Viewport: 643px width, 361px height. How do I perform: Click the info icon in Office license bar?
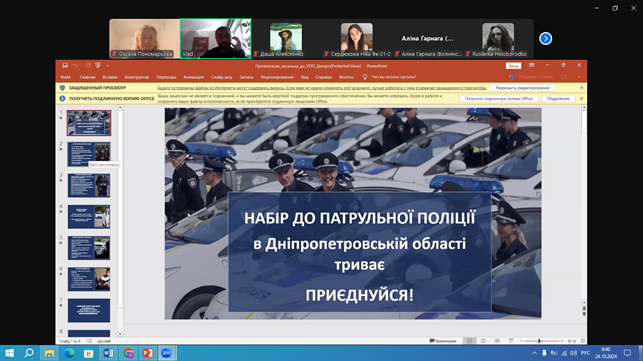[x=62, y=98]
